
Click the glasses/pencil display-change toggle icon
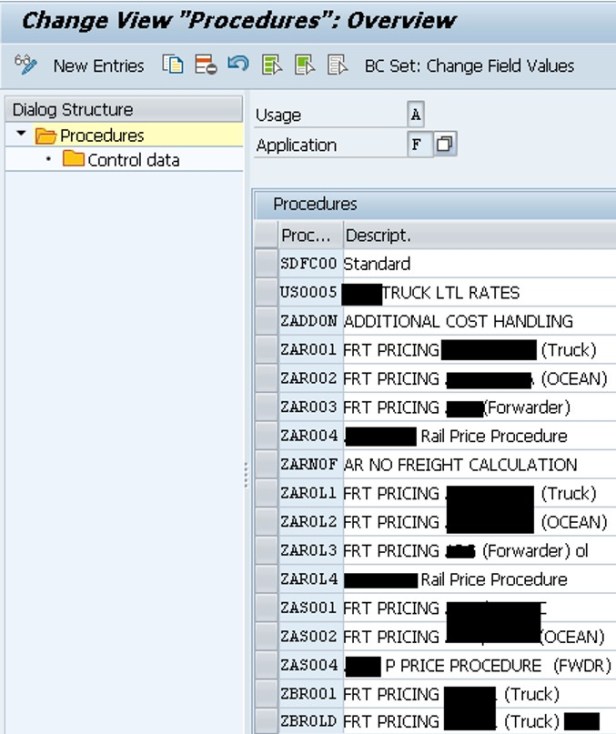click(x=26, y=65)
